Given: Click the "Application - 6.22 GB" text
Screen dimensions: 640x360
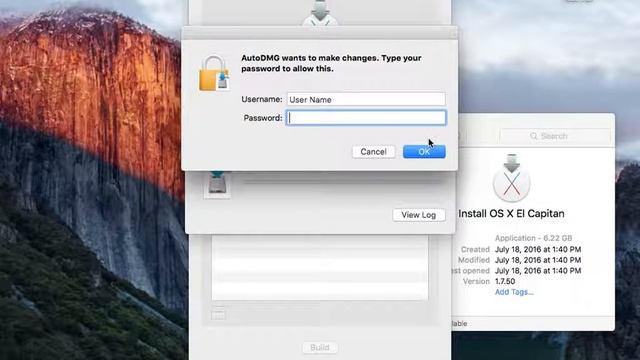Looking at the screenshot, I should point(533,238).
